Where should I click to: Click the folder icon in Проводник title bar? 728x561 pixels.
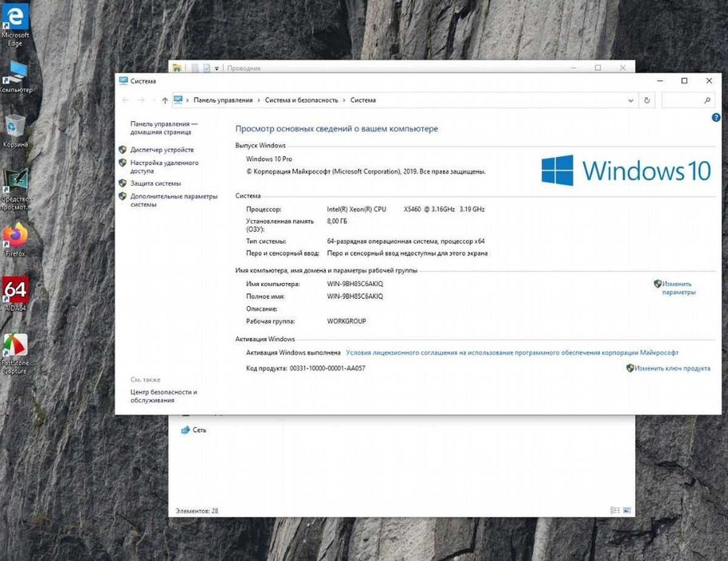coord(176,68)
